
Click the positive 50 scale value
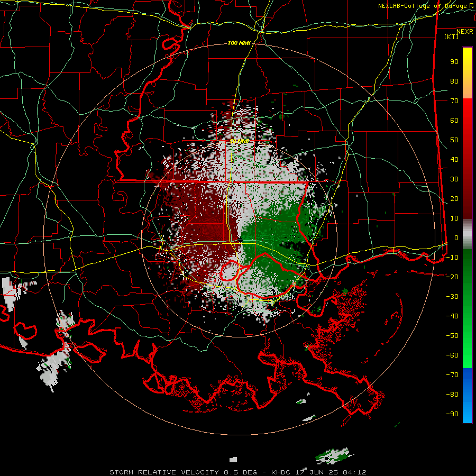tap(454, 140)
